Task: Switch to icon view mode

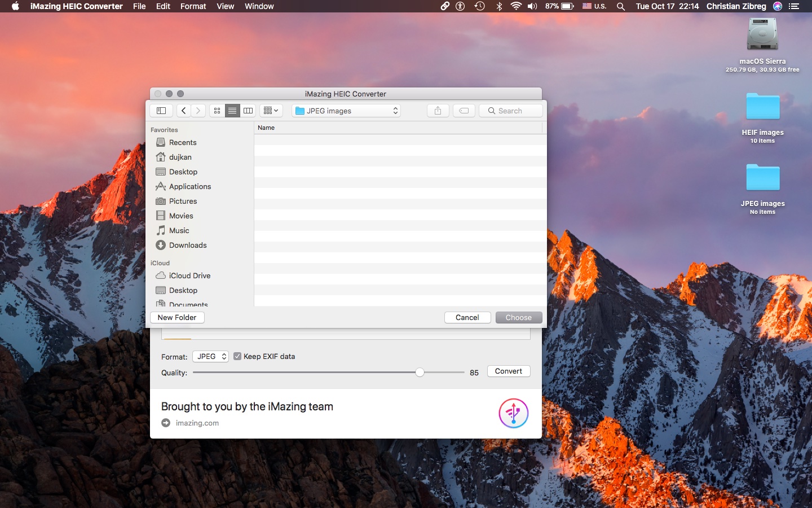Action: [x=217, y=111]
